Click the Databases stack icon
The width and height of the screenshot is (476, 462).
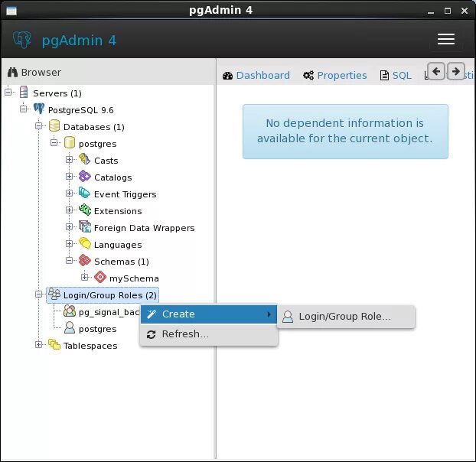[x=54, y=125]
